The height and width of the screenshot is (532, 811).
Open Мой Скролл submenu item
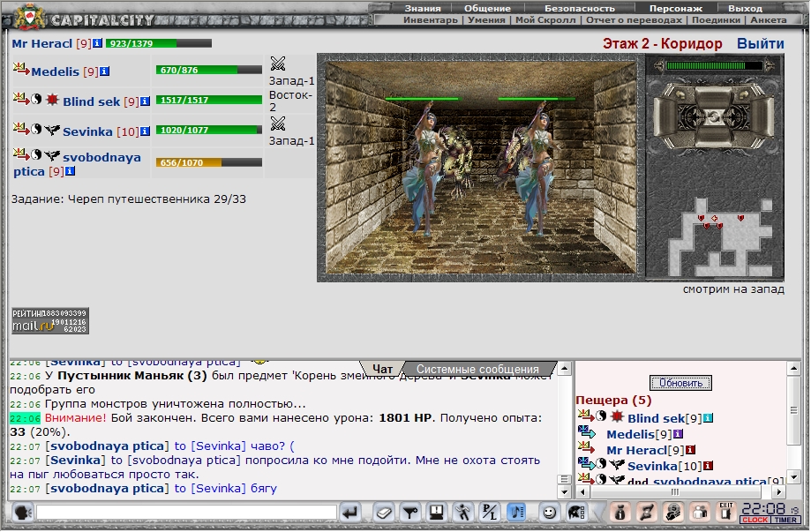pyautogui.click(x=545, y=20)
